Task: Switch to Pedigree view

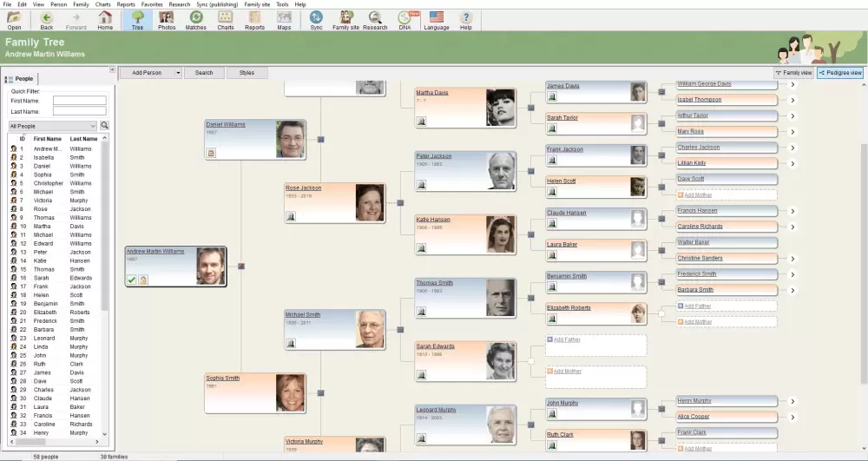Action: tap(840, 73)
